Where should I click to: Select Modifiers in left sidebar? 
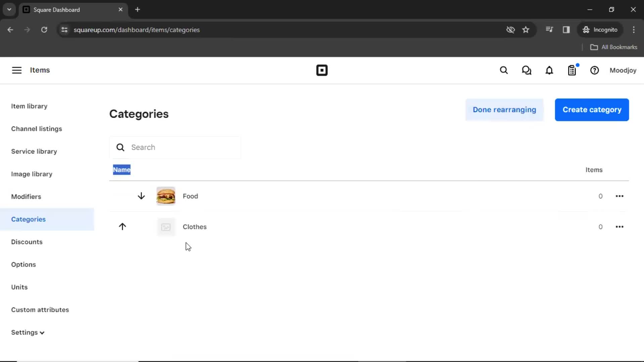pos(25,197)
